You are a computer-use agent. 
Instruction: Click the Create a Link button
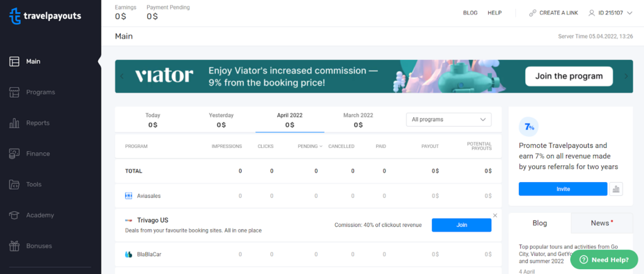[x=553, y=13]
